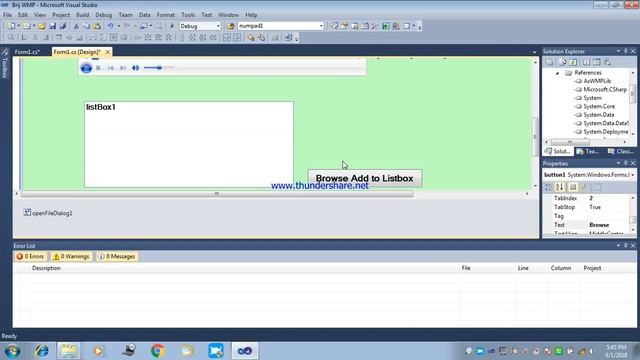Image resolution: width=640 pixels, height=360 pixels.
Task: Open the Solution Explorer window position dropdown
Action: coord(618,51)
